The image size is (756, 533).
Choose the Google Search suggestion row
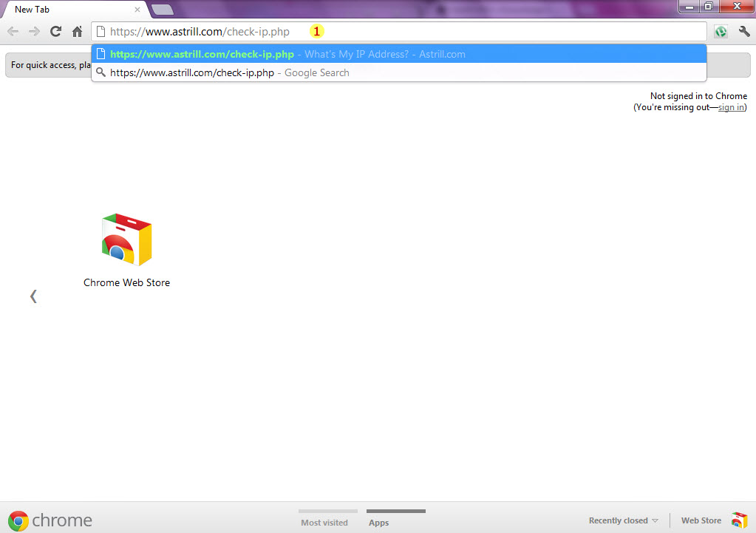tap(399, 72)
